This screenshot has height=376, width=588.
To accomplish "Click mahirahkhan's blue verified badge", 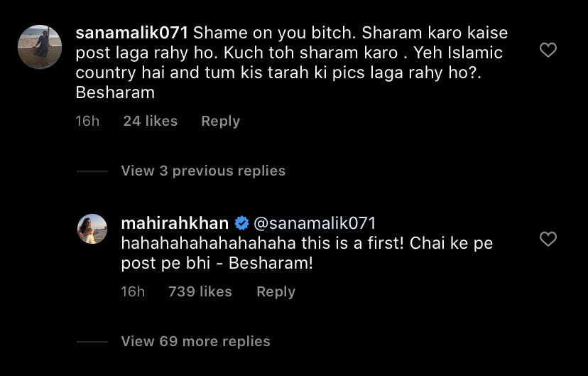I will click(x=241, y=223).
